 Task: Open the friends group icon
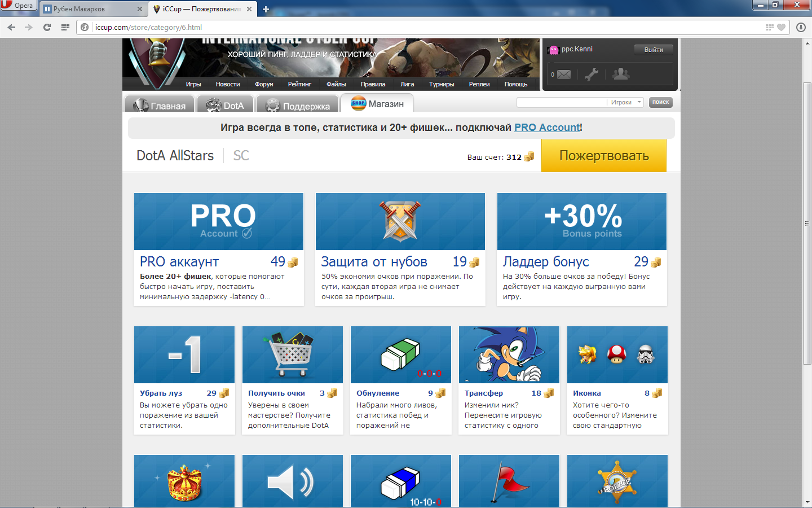[x=621, y=74]
